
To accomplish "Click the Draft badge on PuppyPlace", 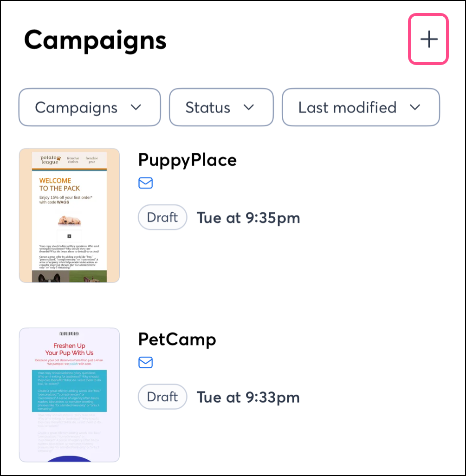I will (162, 217).
